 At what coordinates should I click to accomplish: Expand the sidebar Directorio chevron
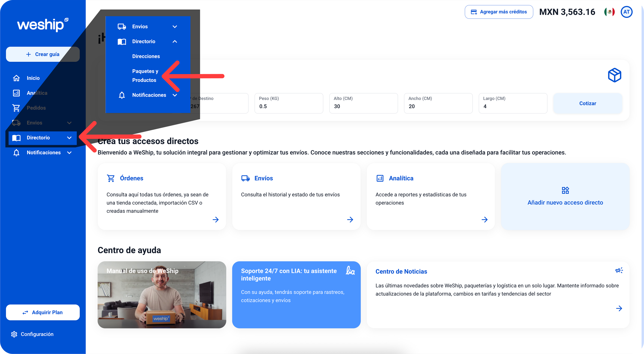point(69,138)
